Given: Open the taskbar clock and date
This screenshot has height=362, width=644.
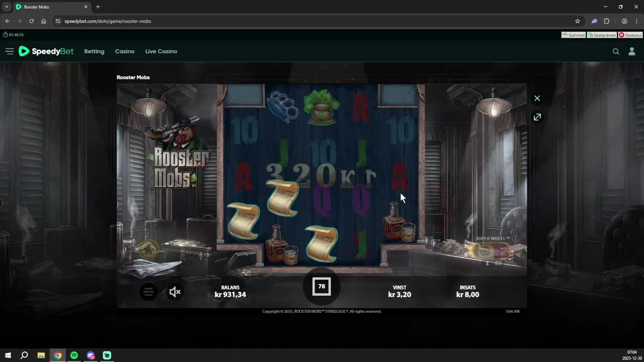Looking at the screenshot, I should click(x=632, y=355).
